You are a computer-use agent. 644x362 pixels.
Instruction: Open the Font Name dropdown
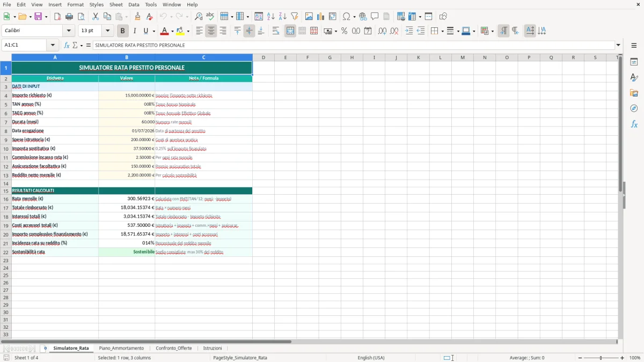click(x=69, y=31)
